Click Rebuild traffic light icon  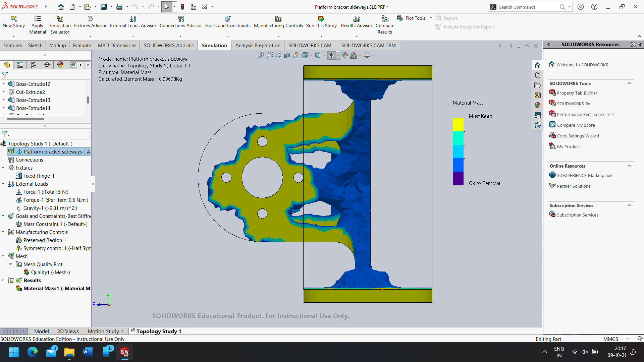(182, 7)
